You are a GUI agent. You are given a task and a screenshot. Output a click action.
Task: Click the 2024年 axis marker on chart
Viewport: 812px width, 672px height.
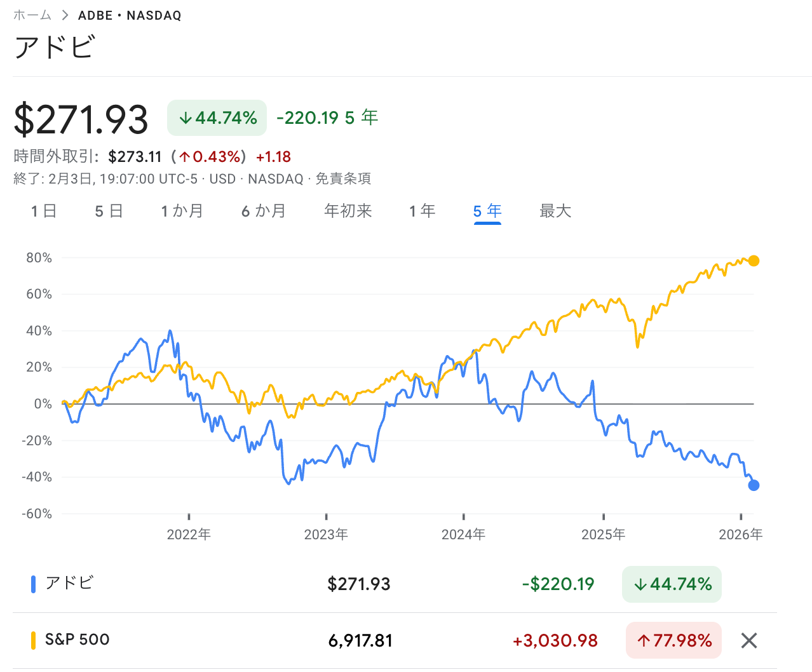tap(463, 534)
